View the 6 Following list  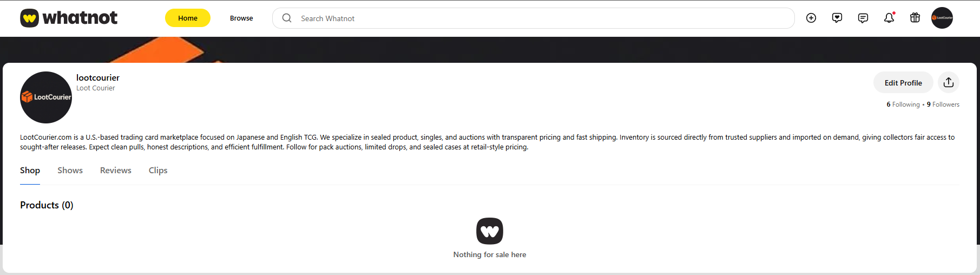903,104
